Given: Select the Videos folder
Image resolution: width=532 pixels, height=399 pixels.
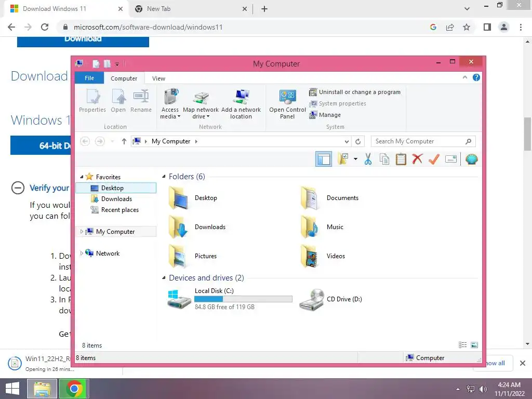Looking at the screenshot, I should pos(323,256).
